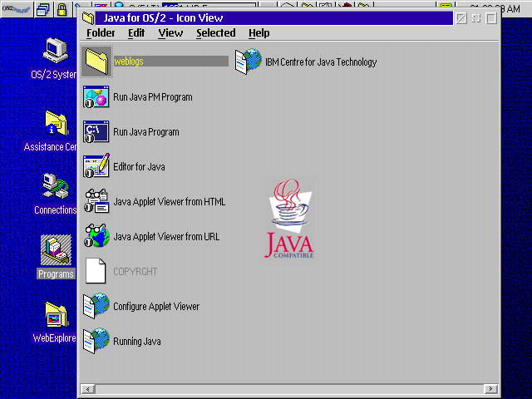Select the Run Java PM Program icon

[x=96, y=96]
